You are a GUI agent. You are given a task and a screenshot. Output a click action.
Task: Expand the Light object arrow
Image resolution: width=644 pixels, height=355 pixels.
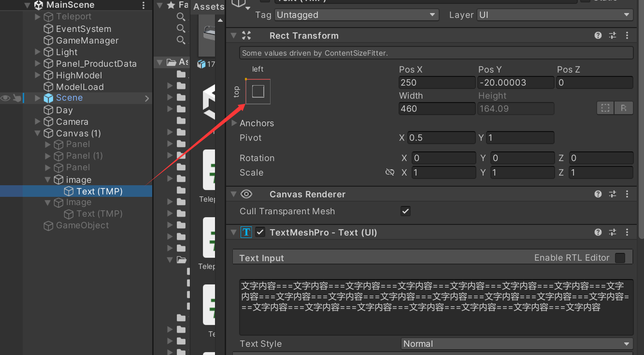[38, 52]
